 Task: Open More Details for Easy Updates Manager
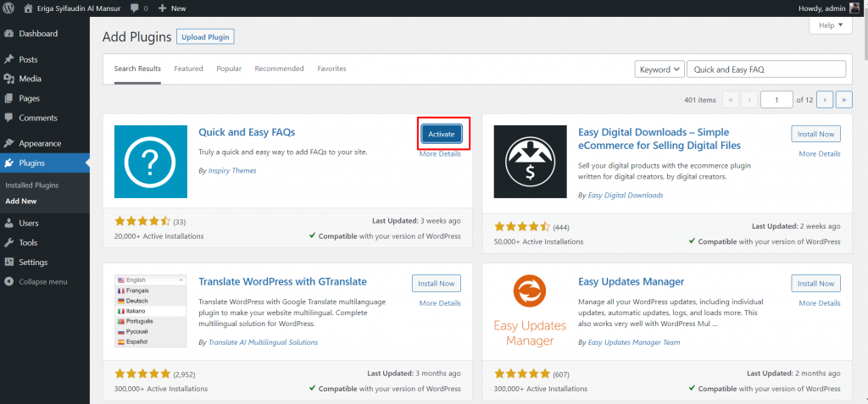[x=819, y=302]
